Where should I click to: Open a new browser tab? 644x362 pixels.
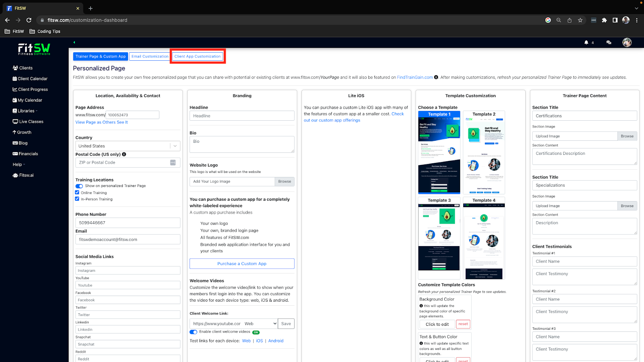[x=91, y=8]
